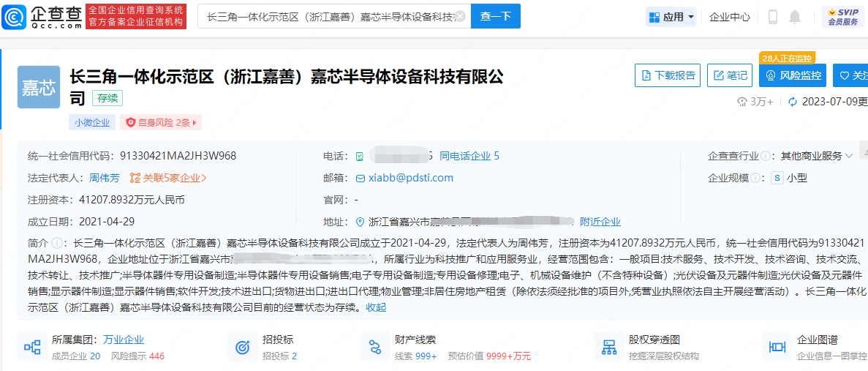868x371 pixels.
Task: Open 万业企业 group link
Action: point(124,340)
